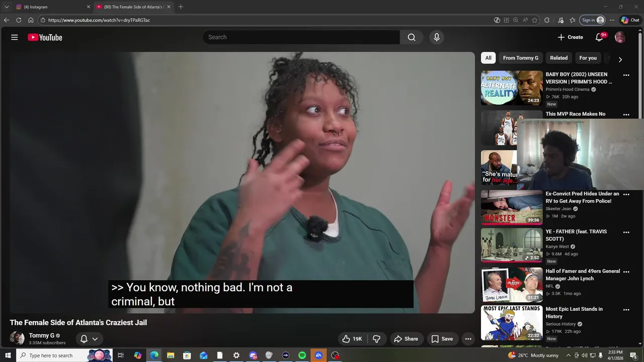Save the video to a playlist
The height and width of the screenshot is (362, 644).
442,339
